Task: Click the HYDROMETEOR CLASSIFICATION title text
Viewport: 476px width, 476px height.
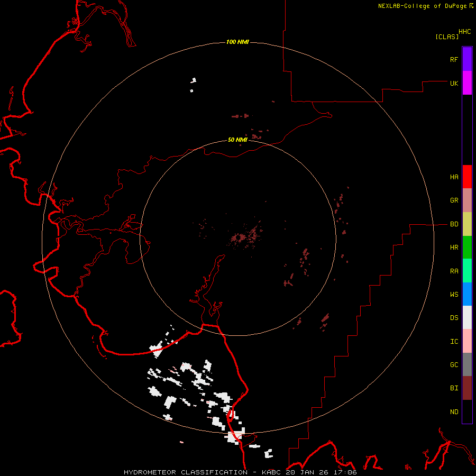Action: click(x=186, y=472)
